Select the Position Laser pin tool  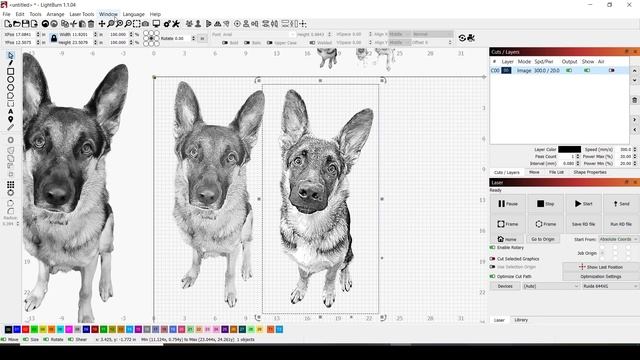(x=11, y=119)
